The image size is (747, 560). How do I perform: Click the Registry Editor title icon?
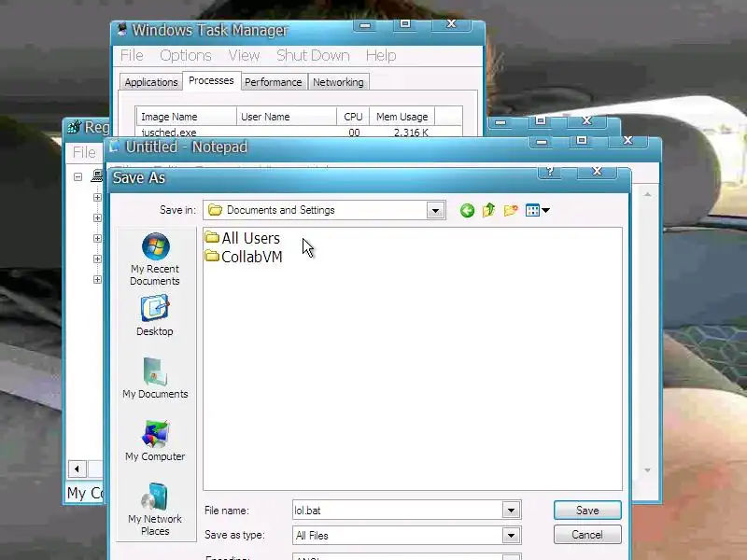[75, 127]
